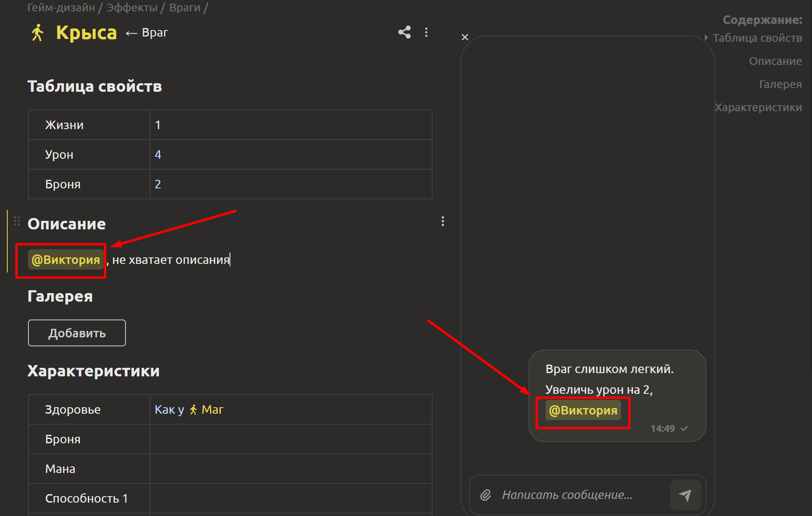Click the Враг parent link by title
The width and height of the screenshot is (812, 516).
coord(155,32)
